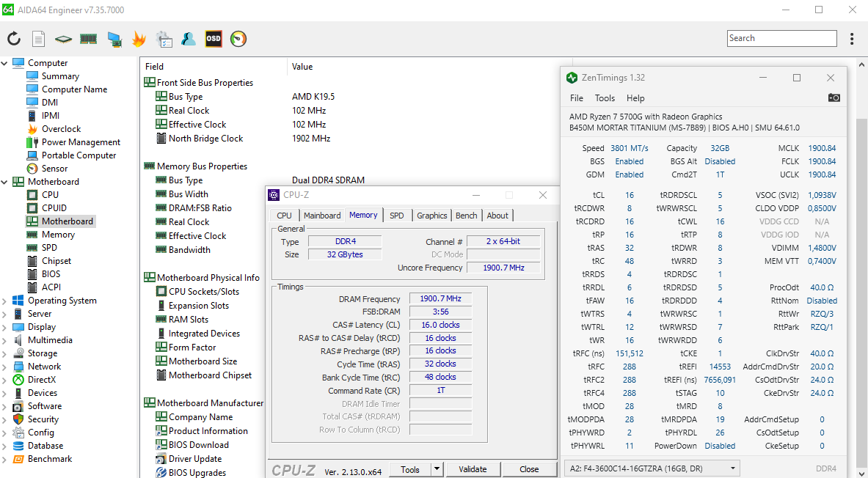Open Tools menu in ZenTimings
Screen dimensions: 868x478
[x=605, y=98]
